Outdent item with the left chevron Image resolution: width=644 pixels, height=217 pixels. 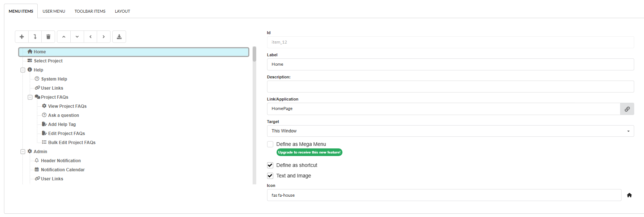[x=91, y=37]
